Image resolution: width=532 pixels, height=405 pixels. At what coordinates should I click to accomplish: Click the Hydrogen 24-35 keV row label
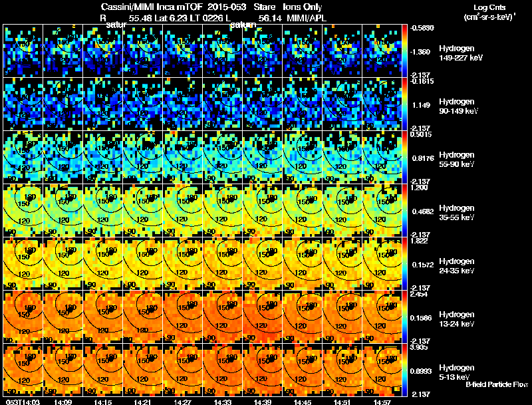pyautogui.click(x=457, y=266)
